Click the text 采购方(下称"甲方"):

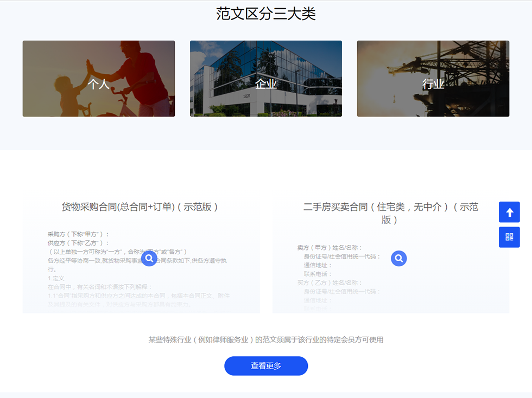point(78,234)
